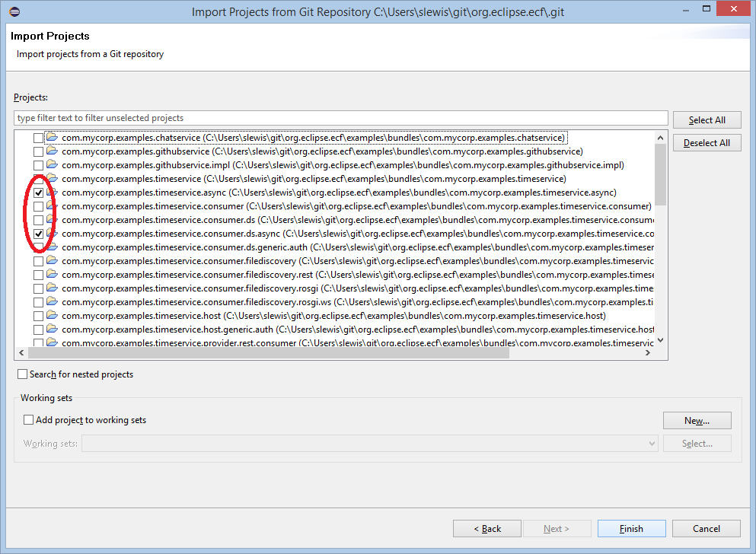Click folder icon of githubservice.impl project
Image resolution: width=756 pixels, height=554 pixels.
(x=52, y=165)
